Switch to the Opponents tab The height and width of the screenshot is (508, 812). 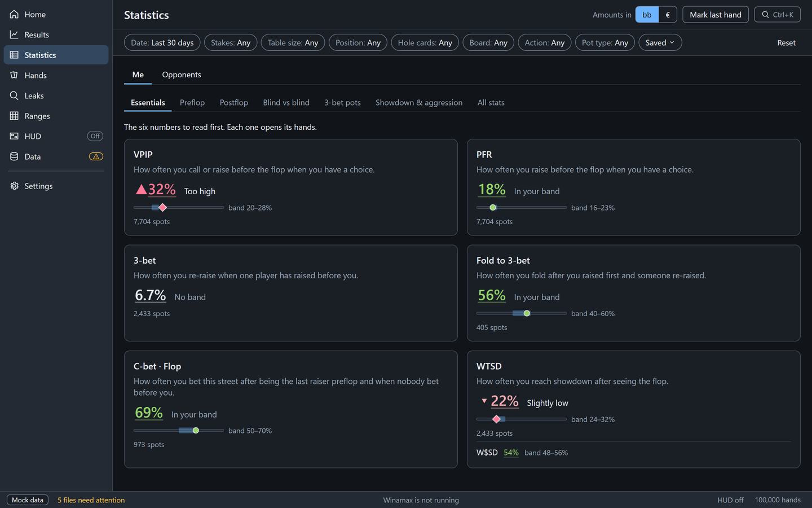[182, 75]
